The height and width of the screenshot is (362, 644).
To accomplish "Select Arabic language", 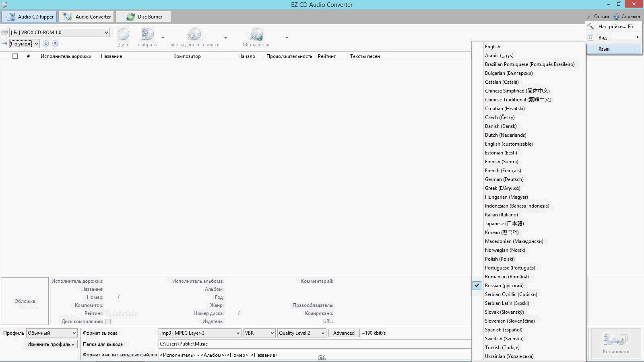I will (x=528, y=56).
